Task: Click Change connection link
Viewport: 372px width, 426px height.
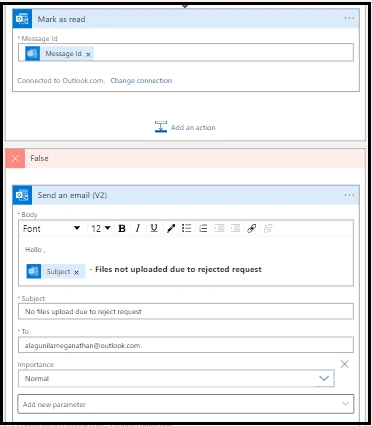Action: click(x=142, y=81)
